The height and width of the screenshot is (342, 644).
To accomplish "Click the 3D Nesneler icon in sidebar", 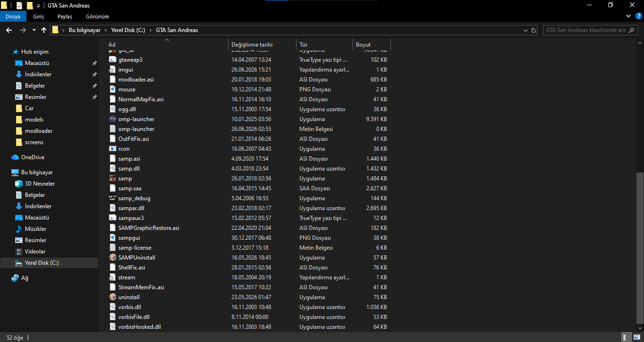I will 19,184.
